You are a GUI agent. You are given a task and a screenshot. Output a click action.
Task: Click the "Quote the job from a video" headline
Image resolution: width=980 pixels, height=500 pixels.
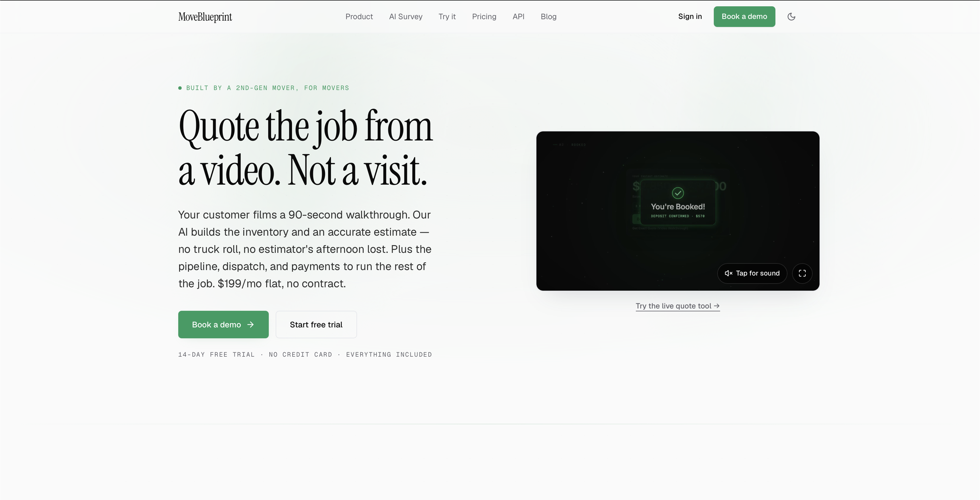305,148
